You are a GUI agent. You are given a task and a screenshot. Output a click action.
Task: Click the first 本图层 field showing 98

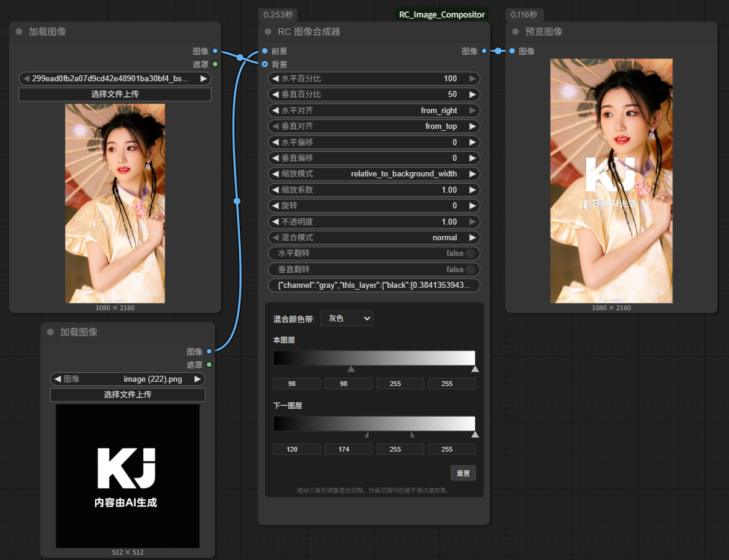click(296, 384)
